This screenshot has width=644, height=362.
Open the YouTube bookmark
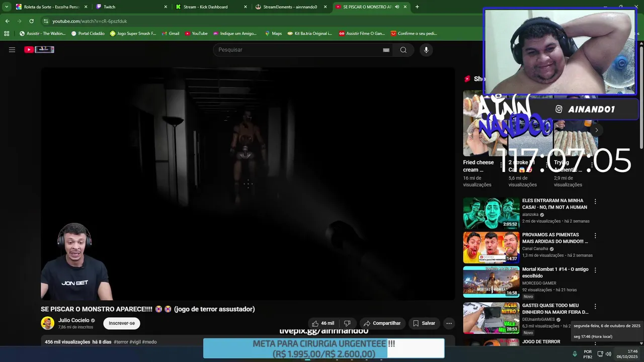196,34
